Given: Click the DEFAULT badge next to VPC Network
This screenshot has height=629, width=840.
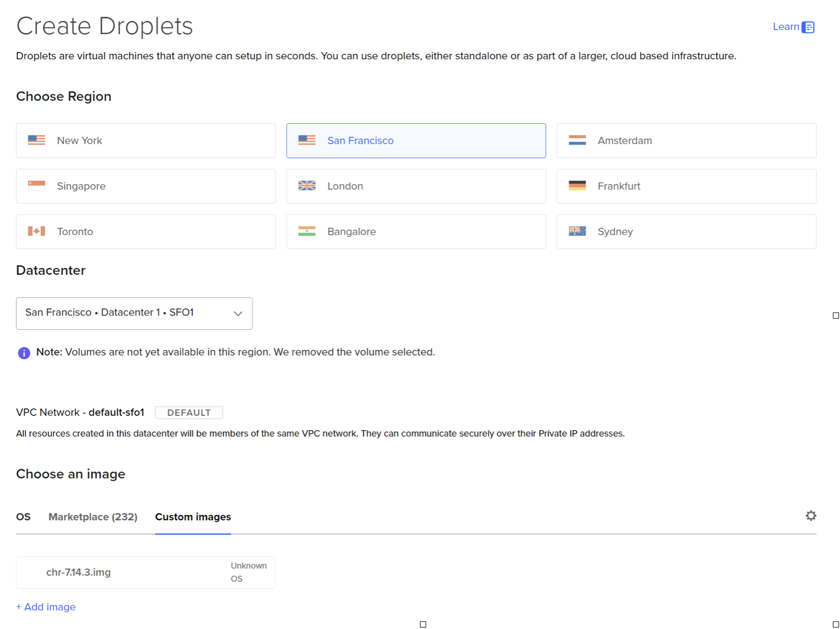Looking at the screenshot, I should coord(189,412).
